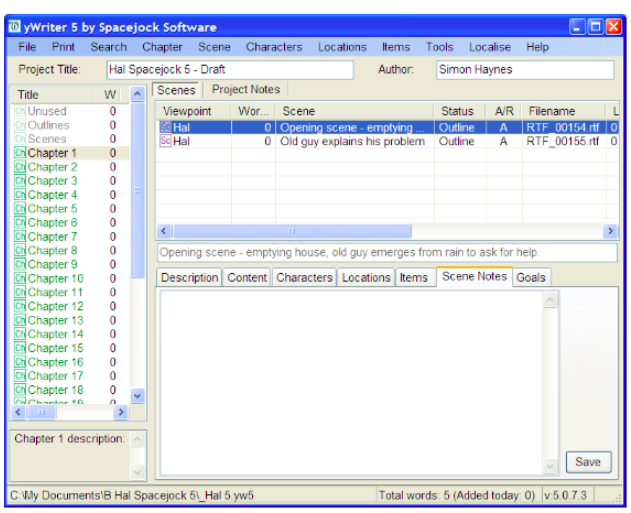631x513 pixels.
Task: Click the icon beside Chapter 18
Action: click(19, 391)
